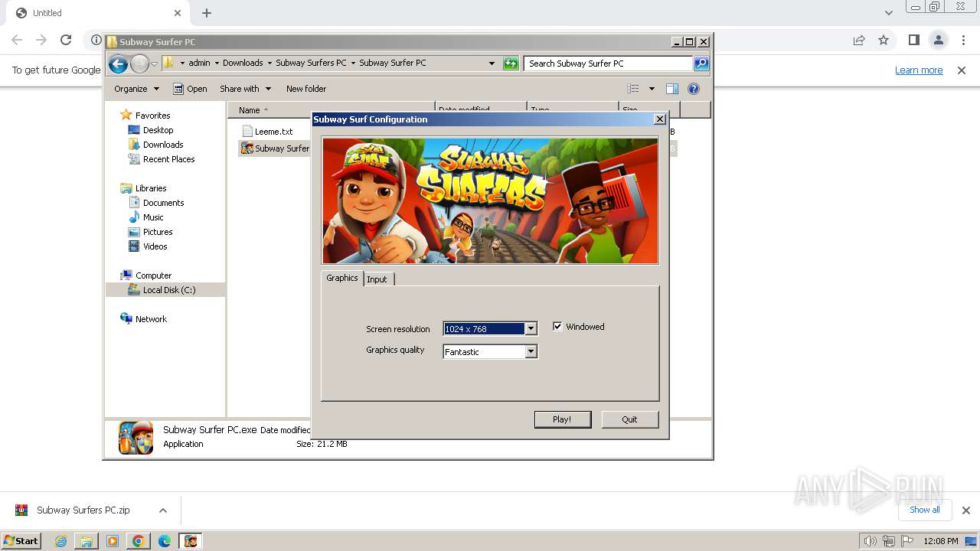
Task: Select Local Disk (C:) in the sidebar
Action: [x=169, y=290]
